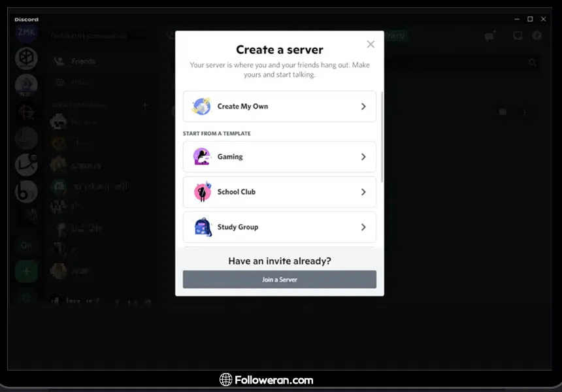Viewport: 562px width, 392px height.
Task: Open the Help question mark icon
Action: (537, 36)
